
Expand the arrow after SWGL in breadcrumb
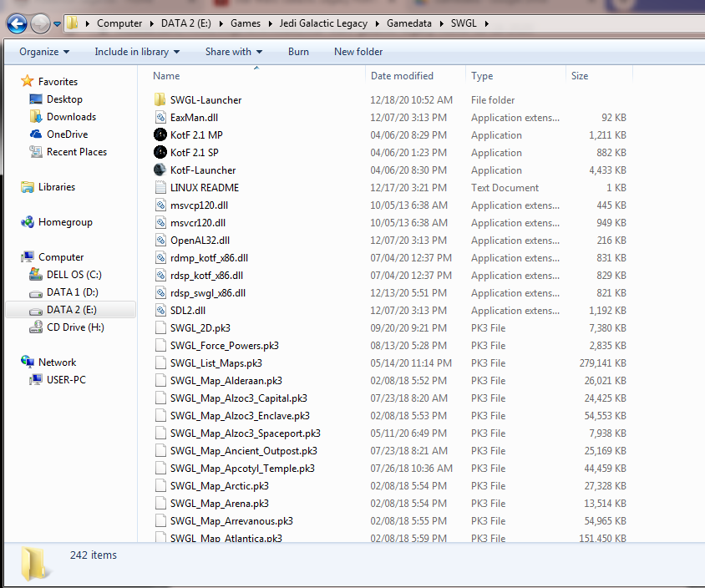(x=486, y=24)
